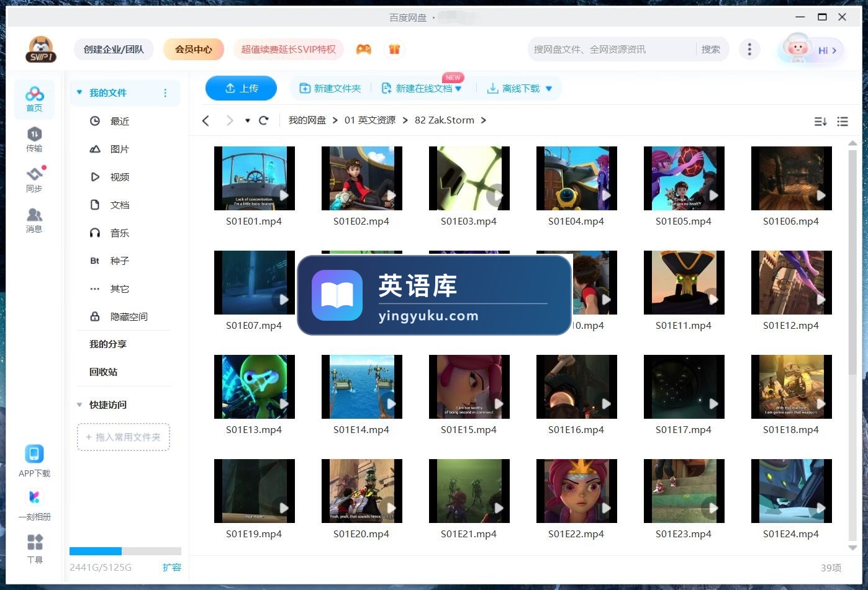Viewport: 868px width, 590px height.
Task: Expand 离线下载 dropdown
Action: pyautogui.click(x=549, y=89)
